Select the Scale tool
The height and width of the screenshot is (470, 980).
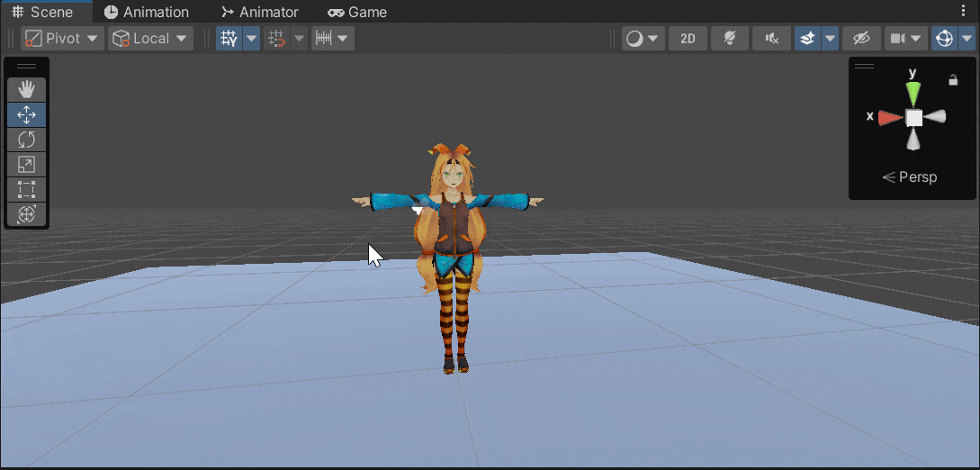pos(26,165)
